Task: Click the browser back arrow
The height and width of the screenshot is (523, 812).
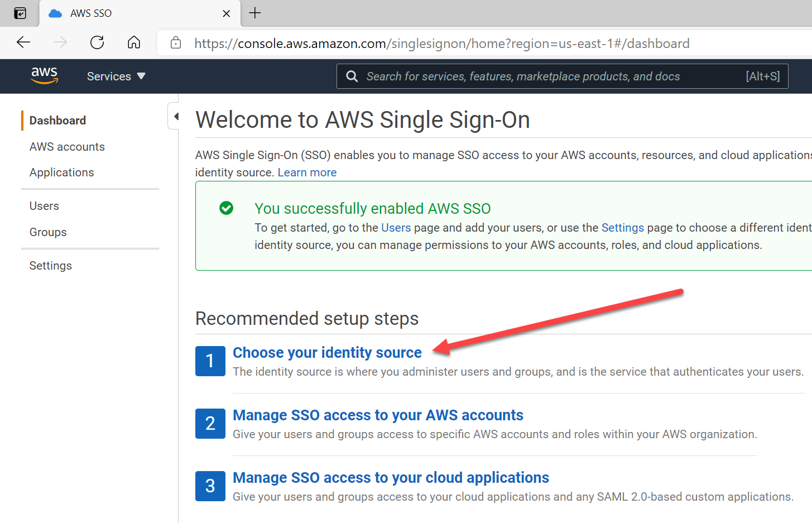Action: [x=23, y=42]
